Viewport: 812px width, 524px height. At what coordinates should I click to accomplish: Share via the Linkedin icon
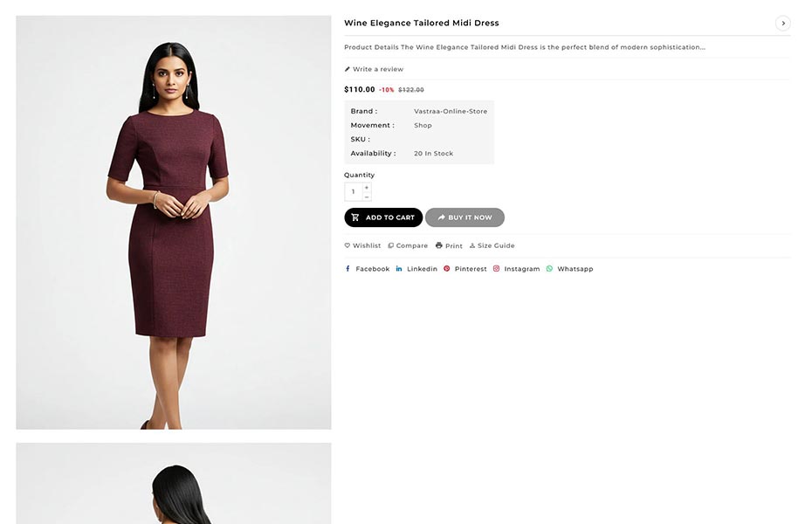[x=399, y=269]
